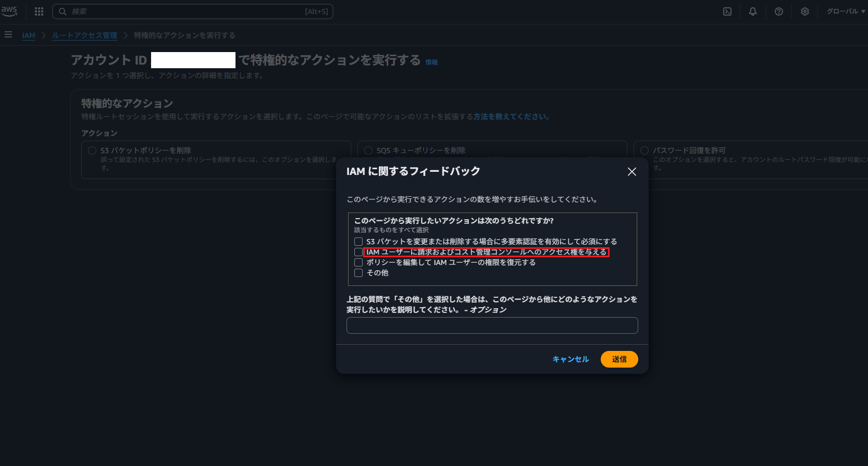Open ルートアクセス管理 breadcrumb link

(x=84, y=35)
